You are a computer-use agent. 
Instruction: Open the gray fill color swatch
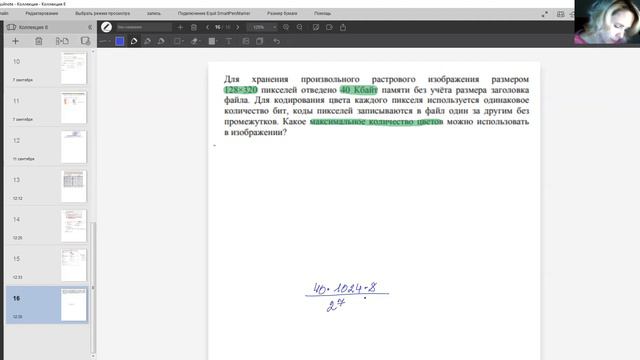[x=212, y=41]
